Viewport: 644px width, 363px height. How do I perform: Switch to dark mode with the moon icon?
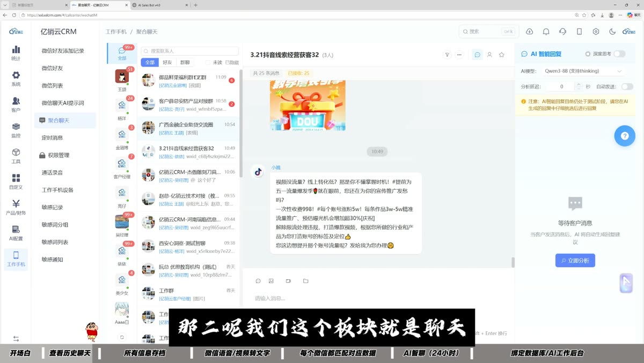(612, 32)
